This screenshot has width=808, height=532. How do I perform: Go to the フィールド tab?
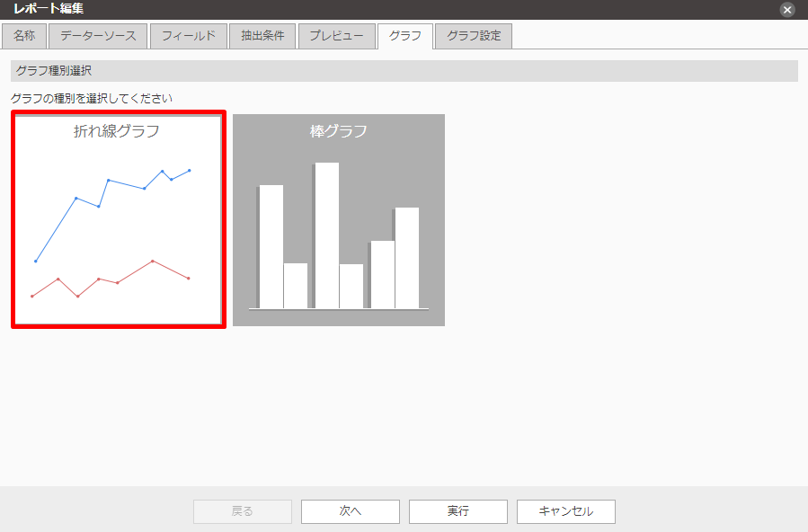pos(189,36)
